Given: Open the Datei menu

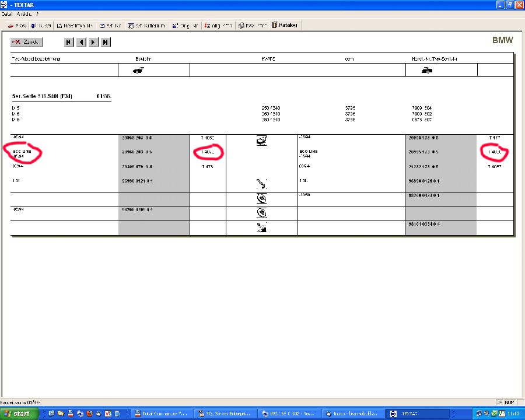Looking at the screenshot, I should 7,14.
